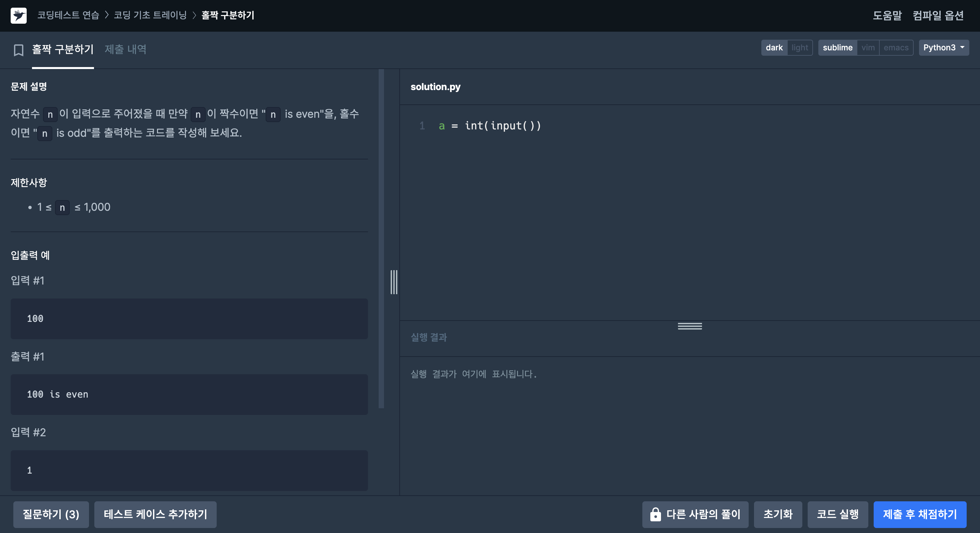Click the bookmark icon beside 홀짝 구분하기

point(18,50)
